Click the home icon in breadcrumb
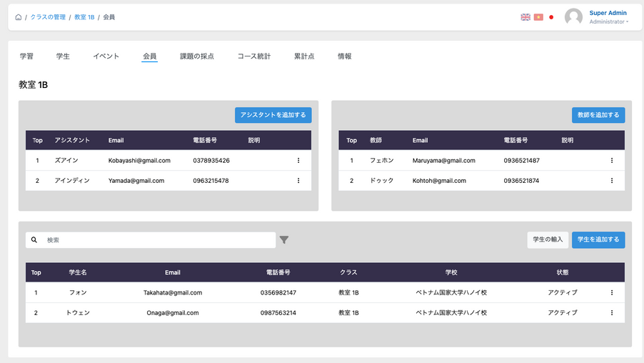Image resolution: width=644 pixels, height=363 pixels. (x=18, y=17)
